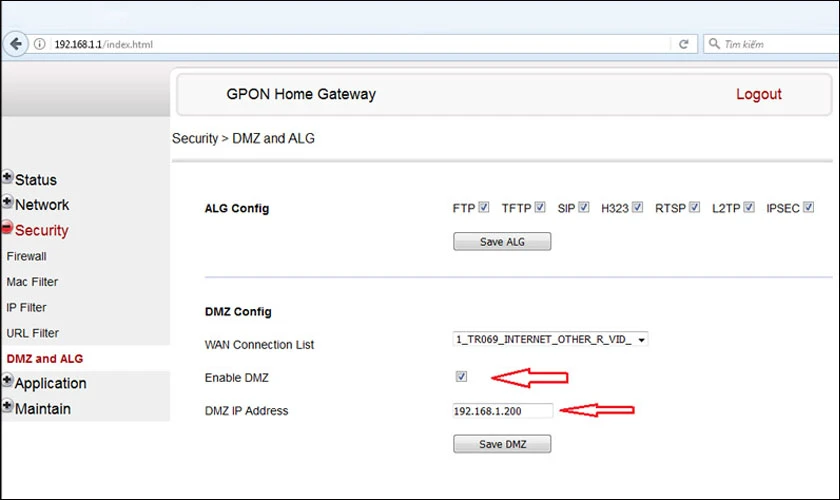840x500 pixels.
Task: Expand the Network menu plus icon
Action: click(7, 202)
